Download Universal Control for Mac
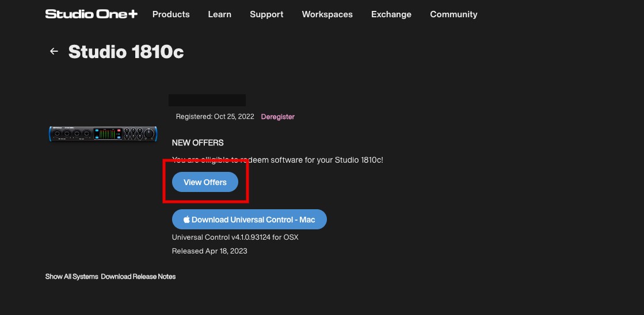This screenshot has width=644, height=315. tap(249, 220)
